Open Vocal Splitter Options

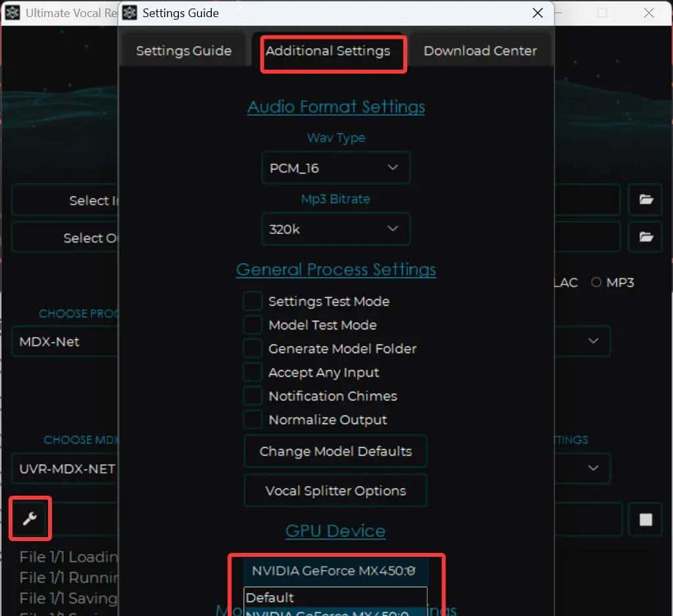[x=336, y=491]
